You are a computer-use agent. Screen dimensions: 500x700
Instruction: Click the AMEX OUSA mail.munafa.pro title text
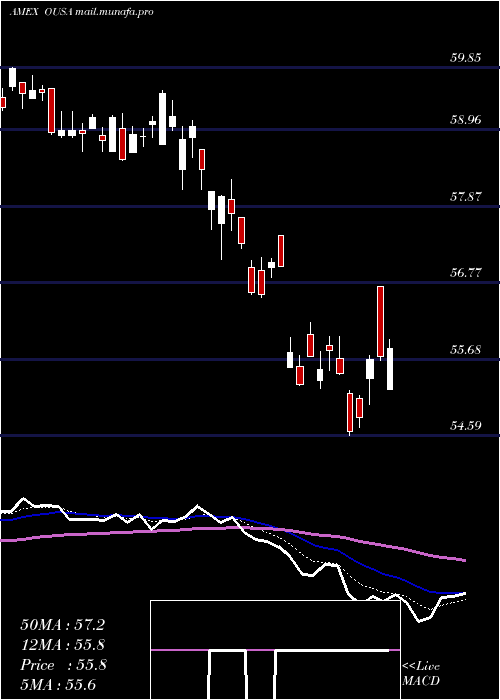point(81,12)
